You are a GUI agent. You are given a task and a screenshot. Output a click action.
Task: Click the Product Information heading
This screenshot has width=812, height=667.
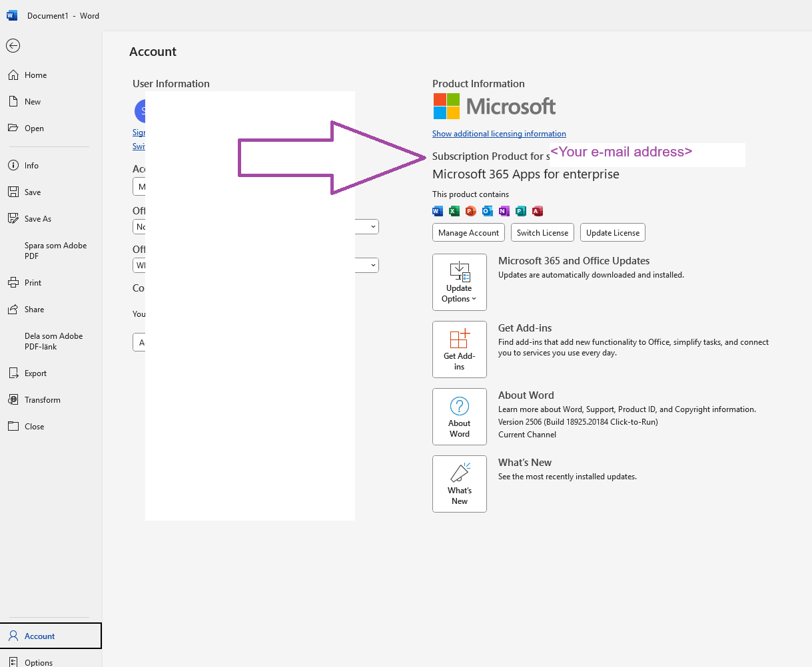[x=478, y=84]
